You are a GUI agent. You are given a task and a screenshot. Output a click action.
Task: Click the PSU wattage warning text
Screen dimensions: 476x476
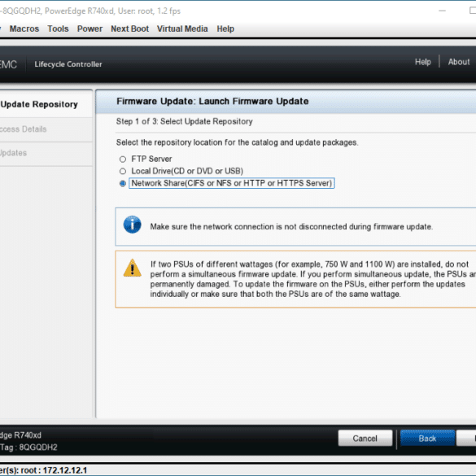coord(312,279)
